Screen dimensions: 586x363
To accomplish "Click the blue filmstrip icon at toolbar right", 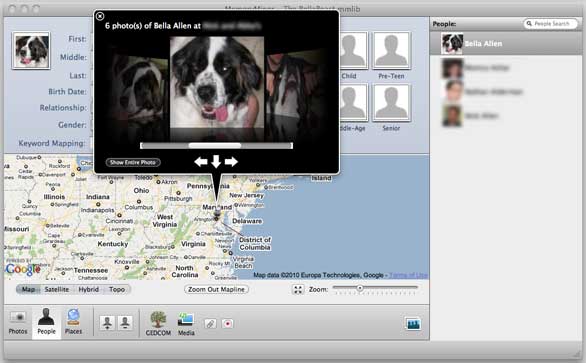I will [x=413, y=324].
